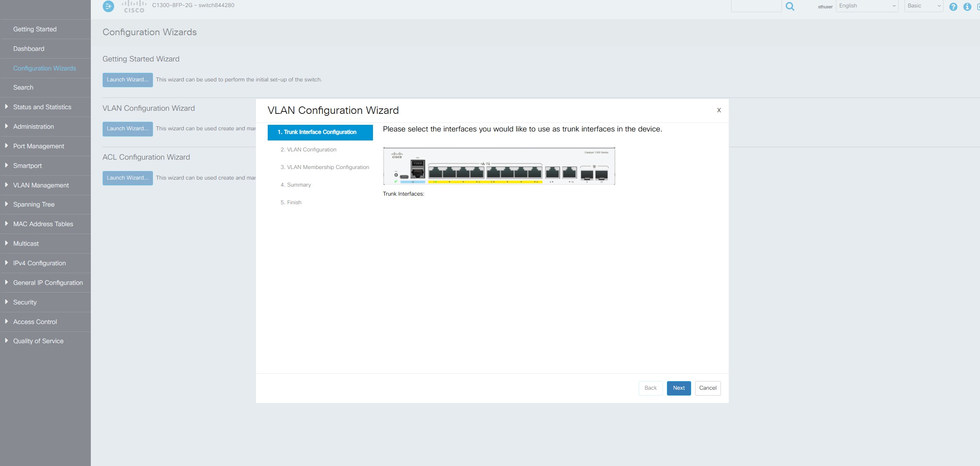Click the header search input field
Viewport: 980px width, 466px height.
coord(756,6)
